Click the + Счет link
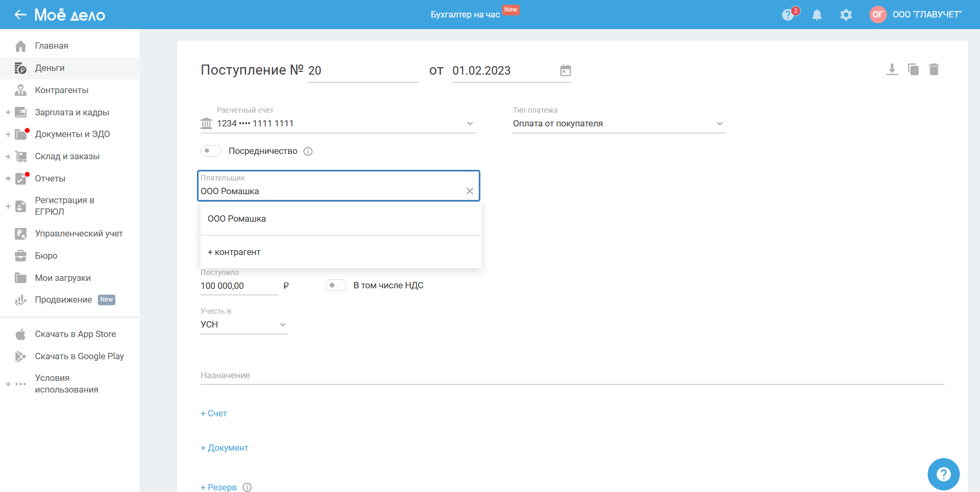Image resolution: width=980 pixels, height=492 pixels. pyautogui.click(x=214, y=413)
